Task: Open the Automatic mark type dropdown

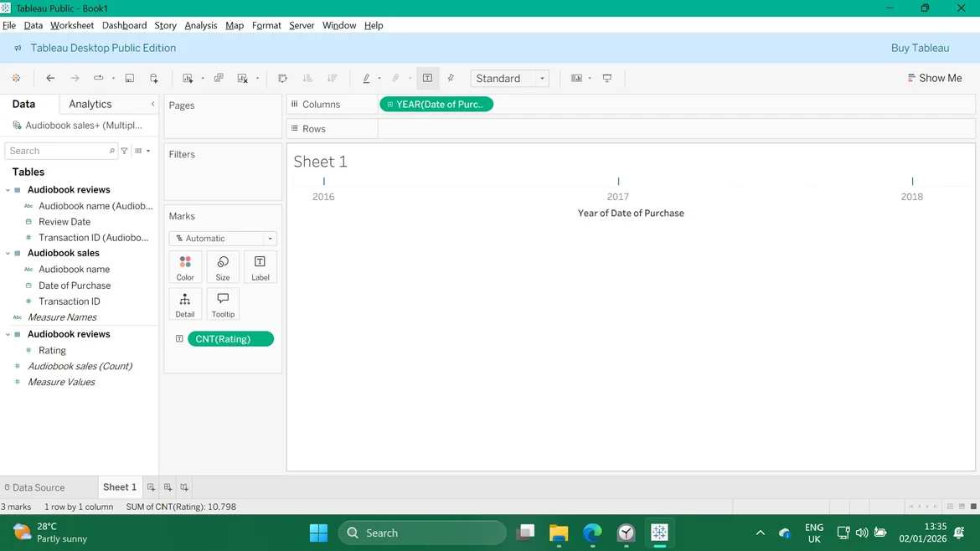Action: click(223, 239)
